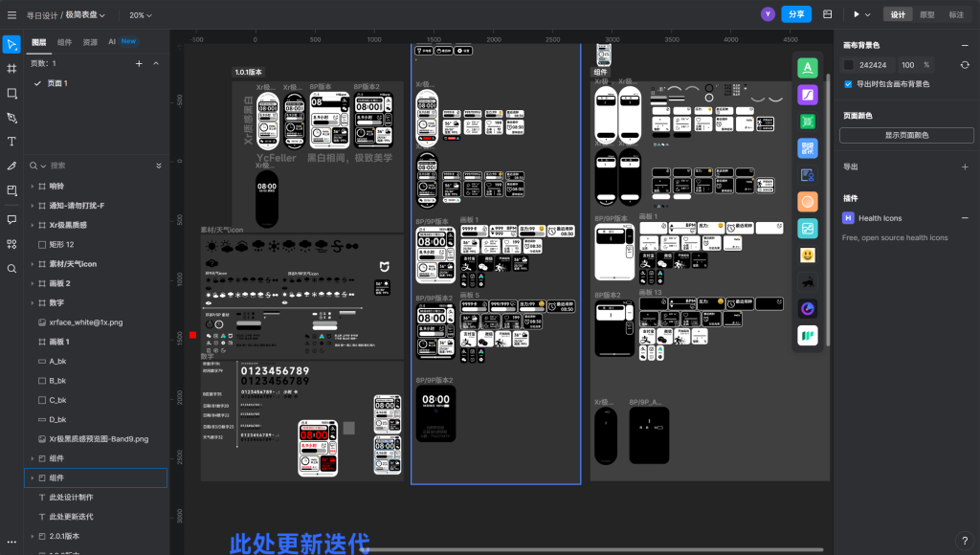Click the blue 分享 button

point(795,14)
